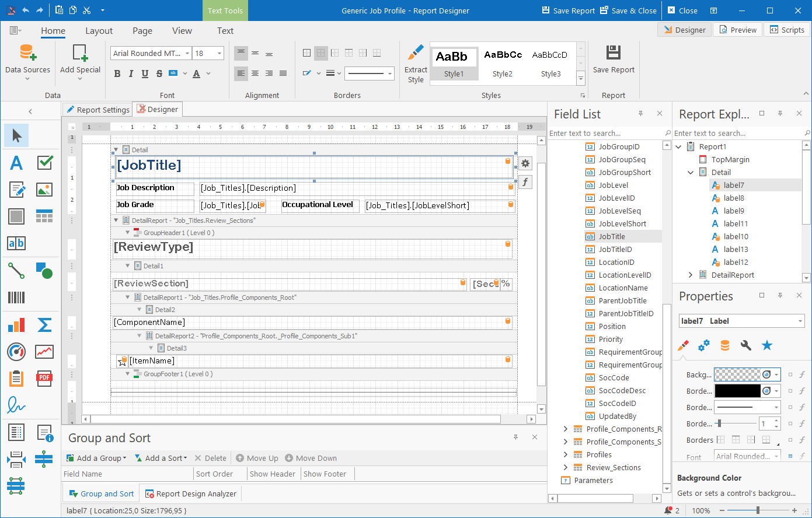Click the Border Width slider
812x518 pixels.
point(737,423)
